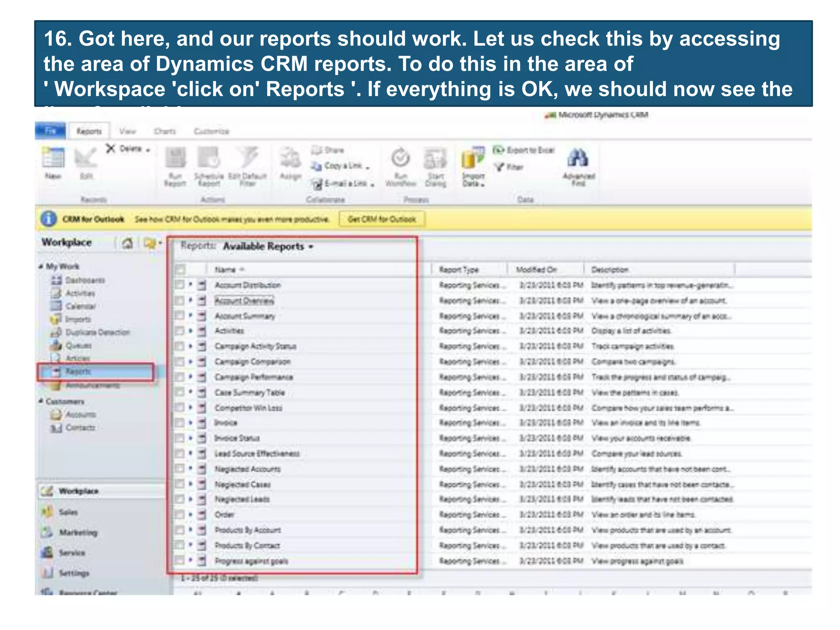Open the Competitor Win Loss report
This screenshot has height=630, width=840.
click(249, 408)
